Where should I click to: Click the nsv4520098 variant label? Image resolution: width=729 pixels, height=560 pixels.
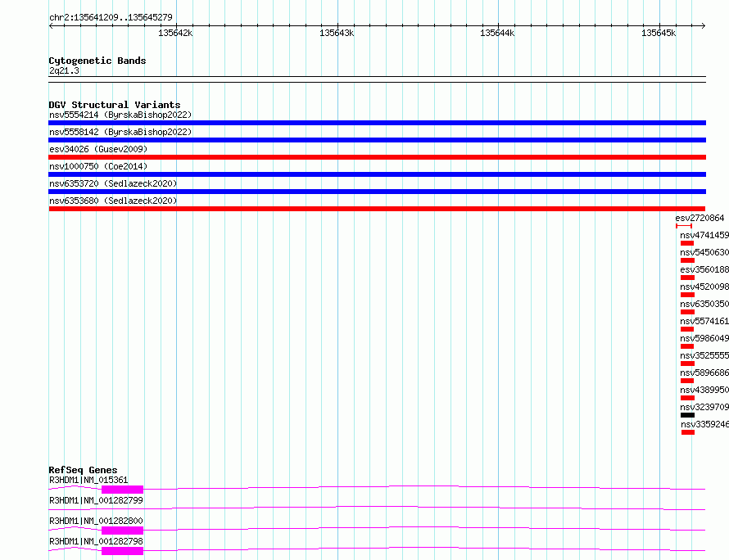pyautogui.click(x=704, y=287)
